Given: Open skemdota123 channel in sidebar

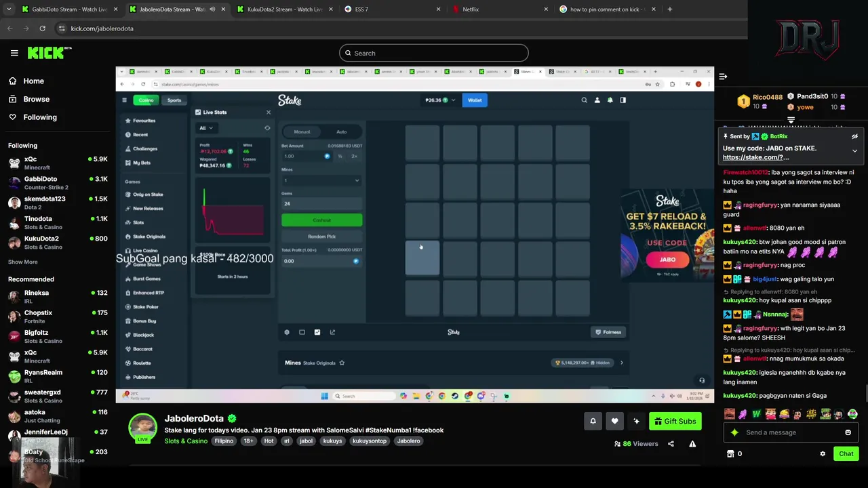Looking at the screenshot, I should (x=58, y=203).
